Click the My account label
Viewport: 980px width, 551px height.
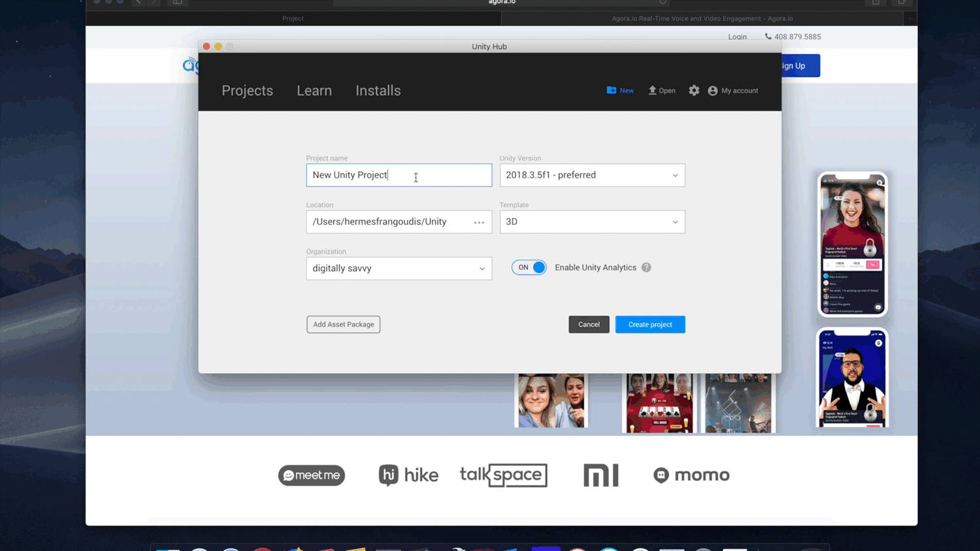click(740, 91)
